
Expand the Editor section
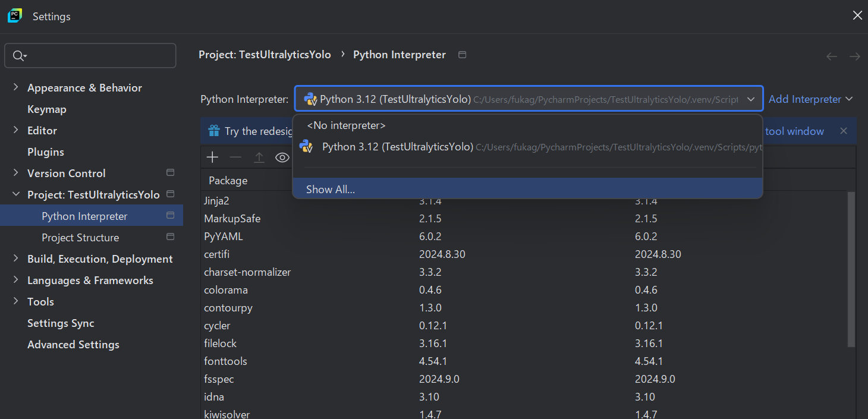[15, 130]
